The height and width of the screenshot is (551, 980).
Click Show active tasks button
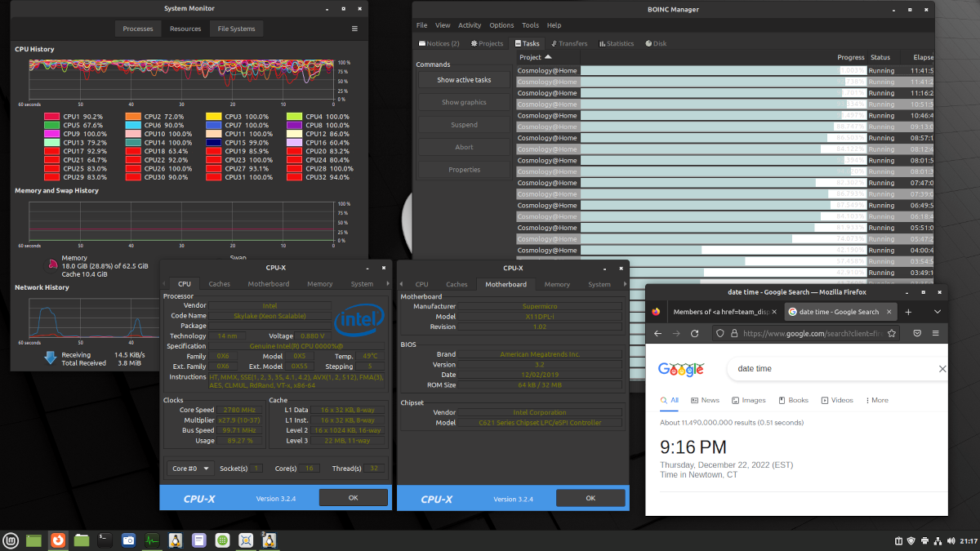coord(464,80)
